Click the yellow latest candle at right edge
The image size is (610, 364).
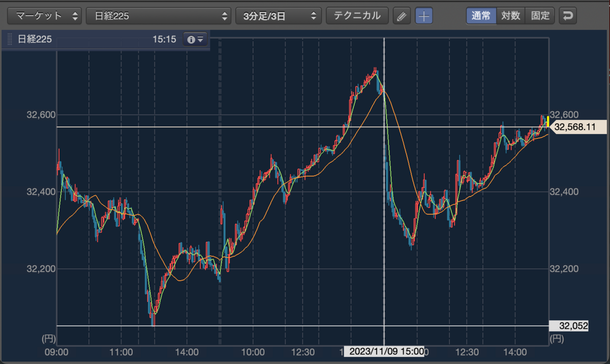547,121
